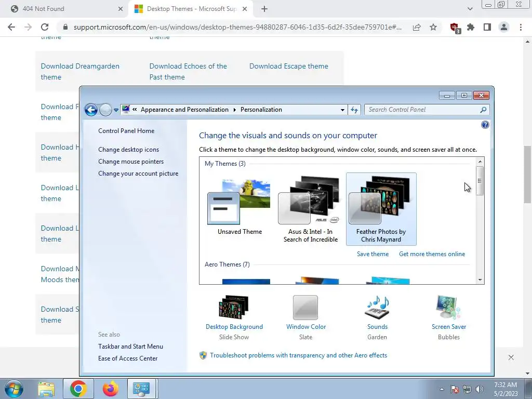Click theme list scrollbar down arrow

coord(480,280)
